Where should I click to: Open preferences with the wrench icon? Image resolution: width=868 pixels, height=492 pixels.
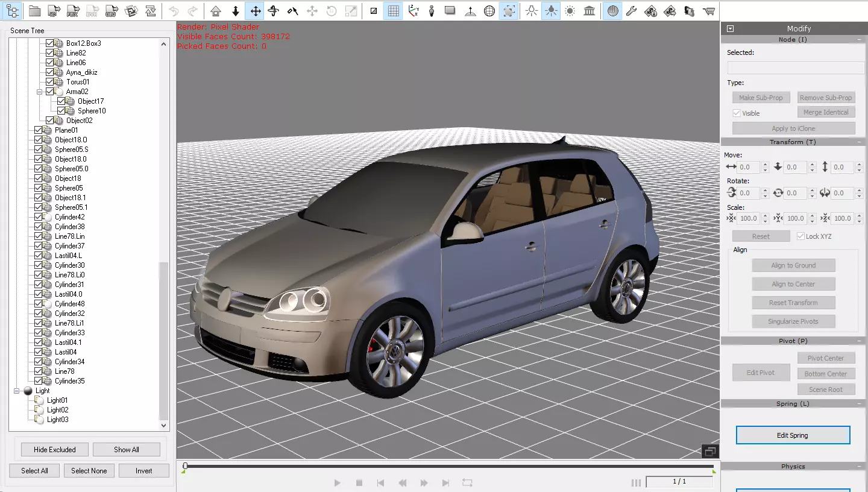coord(632,11)
